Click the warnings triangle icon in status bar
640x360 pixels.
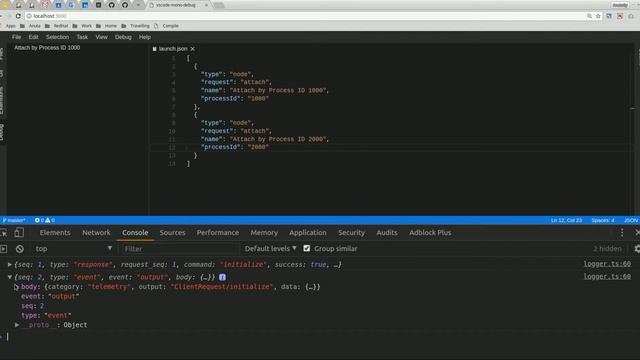pos(48,220)
